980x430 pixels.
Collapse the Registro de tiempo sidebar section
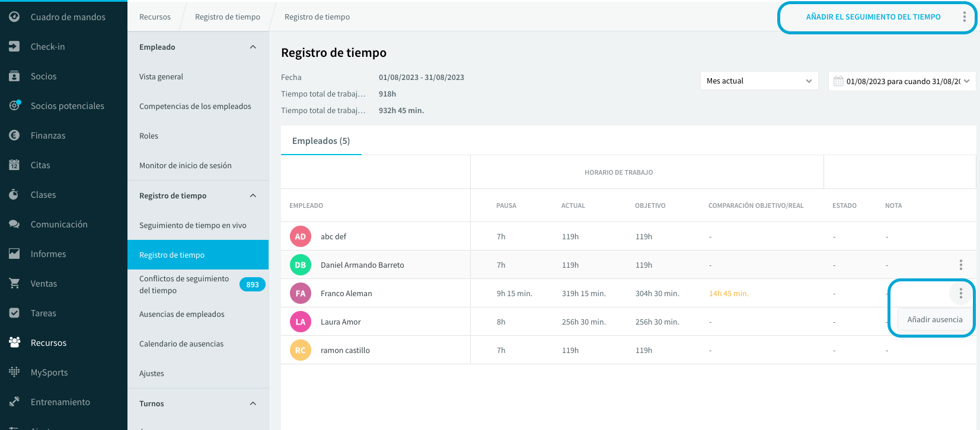point(253,195)
